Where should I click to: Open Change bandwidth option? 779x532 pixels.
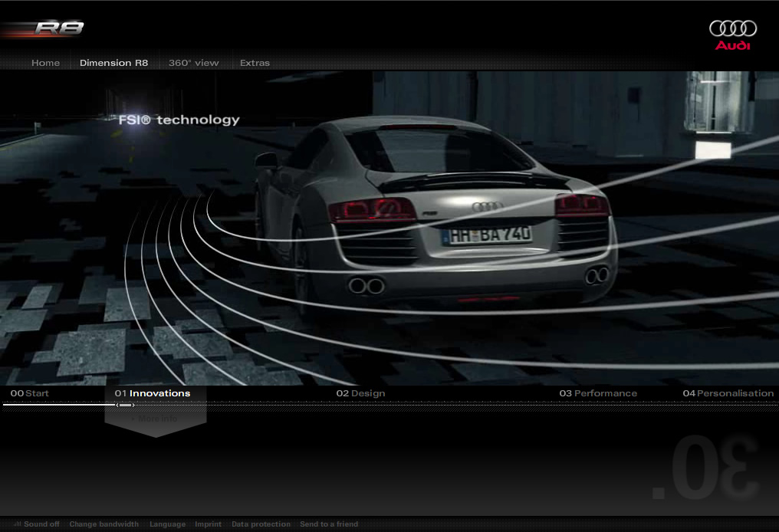(104, 524)
